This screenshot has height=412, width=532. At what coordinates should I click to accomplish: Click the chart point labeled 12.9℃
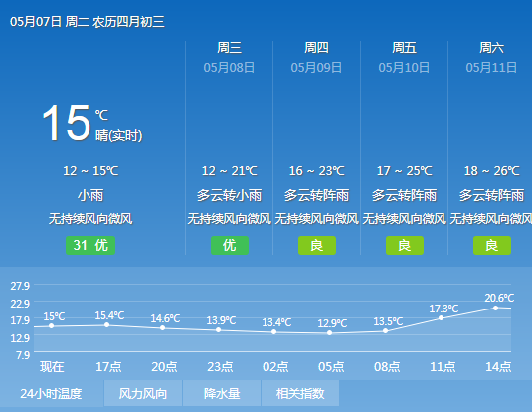point(329,333)
